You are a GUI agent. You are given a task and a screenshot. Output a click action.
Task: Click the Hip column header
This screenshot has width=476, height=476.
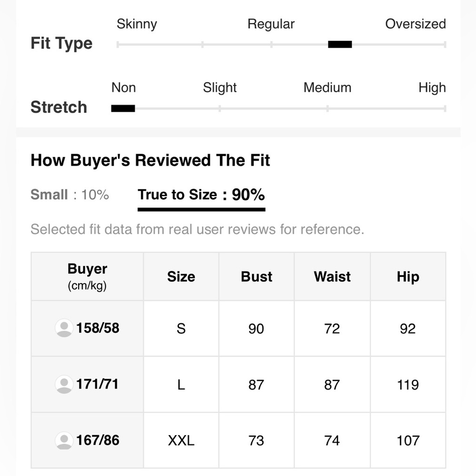point(408,277)
